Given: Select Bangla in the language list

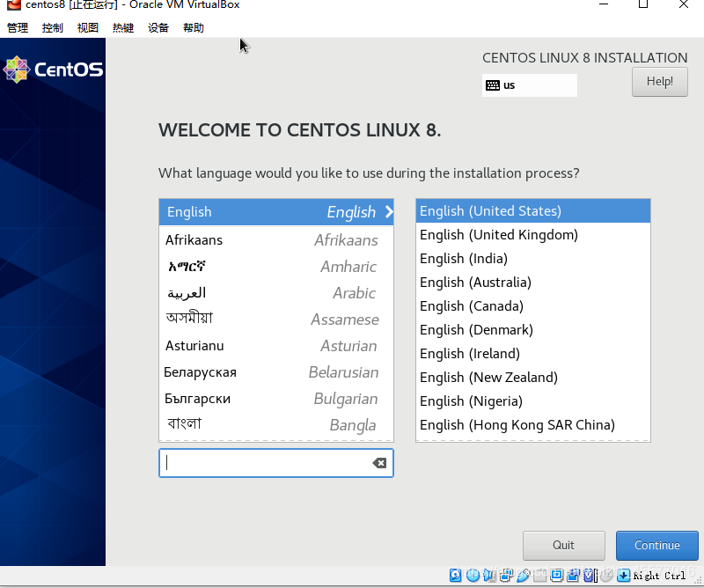Looking at the screenshot, I should pos(276,425).
